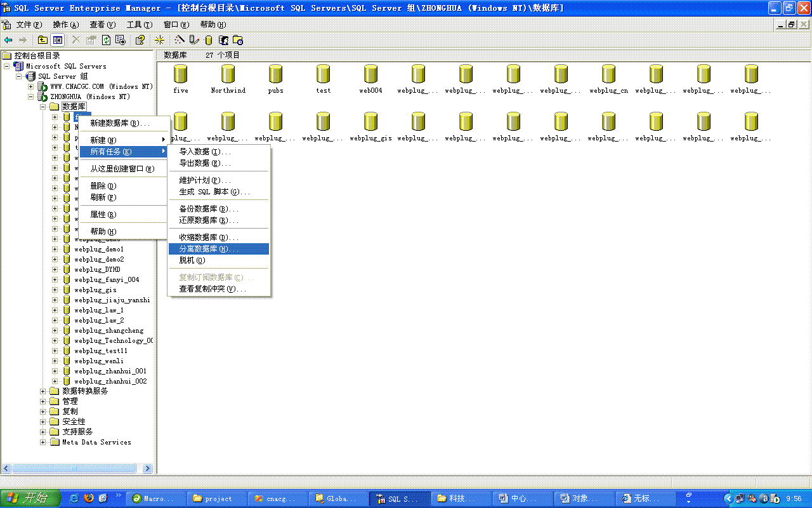Choose 收缩数据库(D)... in the submenu
The height and width of the screenshot is (508, 812).
coord(219,237)
